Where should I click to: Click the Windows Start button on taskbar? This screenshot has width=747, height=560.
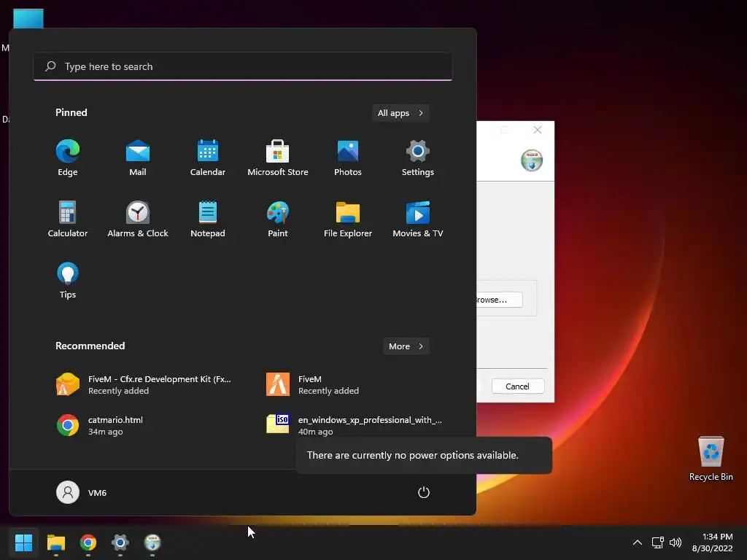23,542
